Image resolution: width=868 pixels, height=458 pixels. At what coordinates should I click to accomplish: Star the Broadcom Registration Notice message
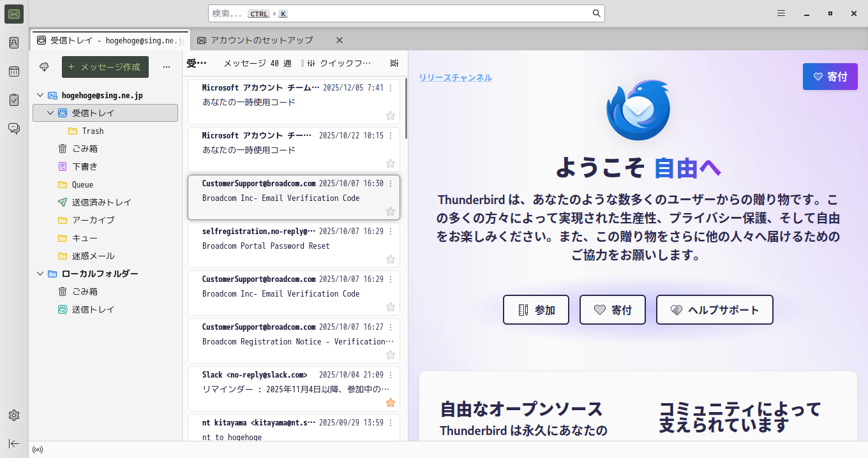click(391, 355)
